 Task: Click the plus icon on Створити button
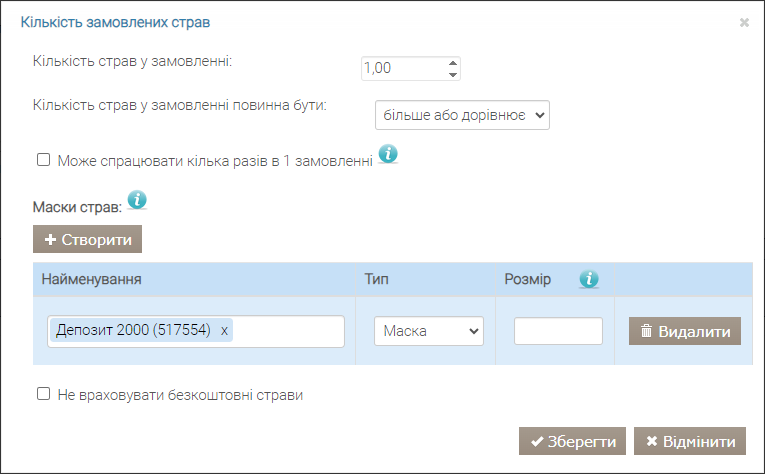click(x=50, y=239)
